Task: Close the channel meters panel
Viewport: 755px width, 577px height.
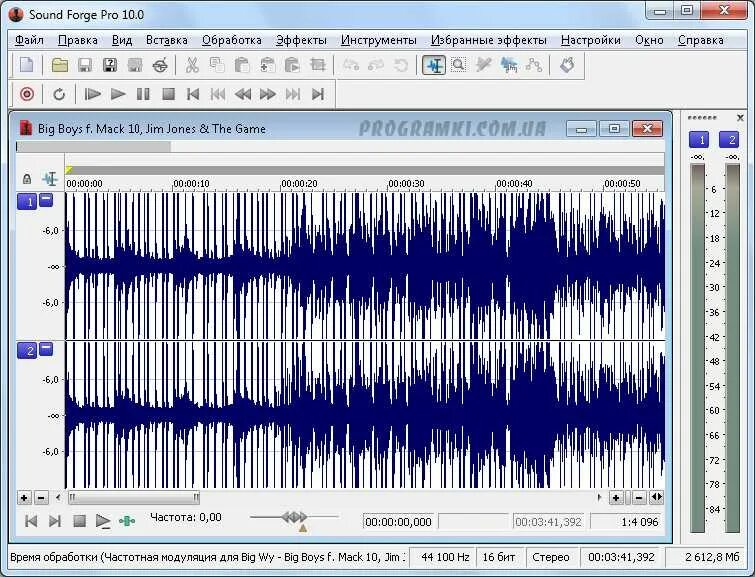Action: [740, 118]
